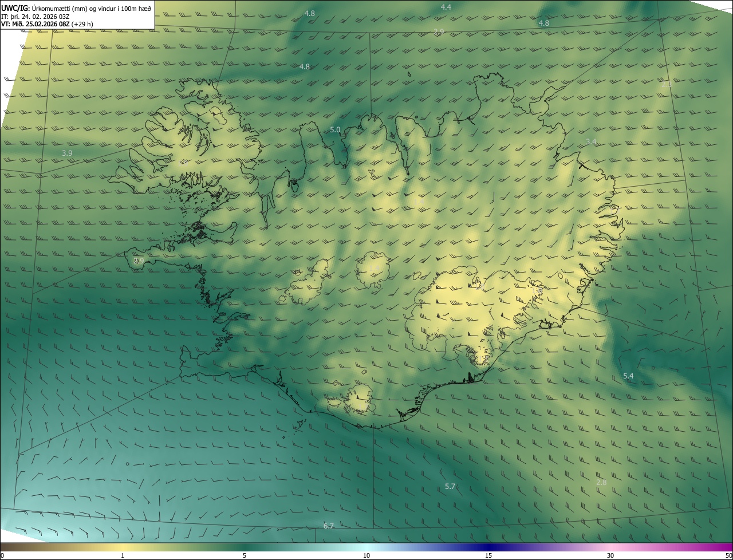Click the 5.0 value label on the map
The image size is (733, 560).
pos(335,130)
